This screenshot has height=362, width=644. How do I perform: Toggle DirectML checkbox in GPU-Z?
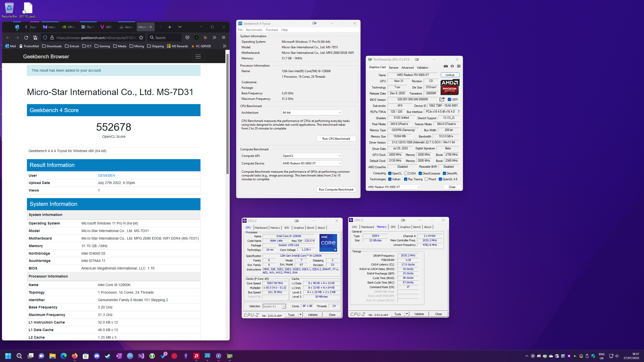pos(444,173)
